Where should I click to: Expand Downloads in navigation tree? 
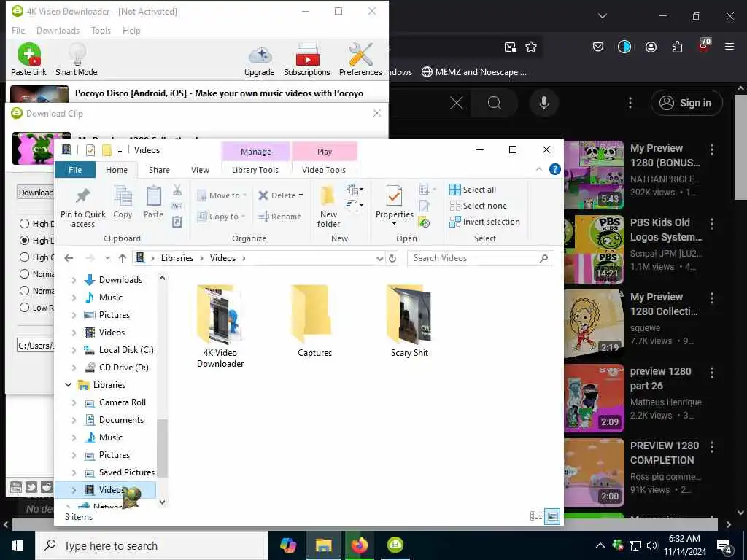[74, 281]
